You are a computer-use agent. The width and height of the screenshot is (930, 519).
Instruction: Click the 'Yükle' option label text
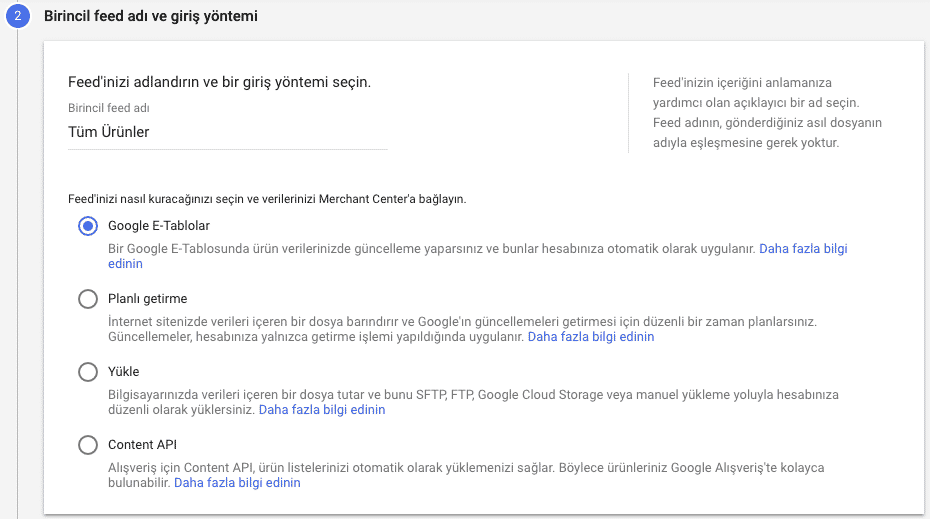123,372
